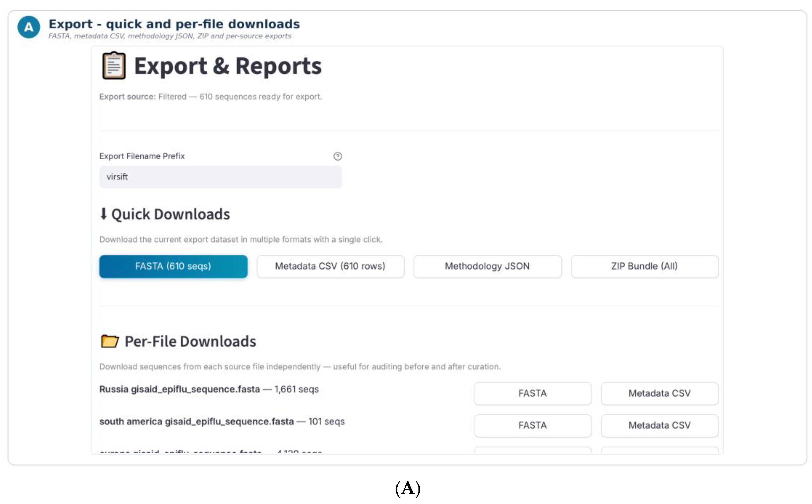Image resolution: width=812 pixels, height=504 pixels.
Task: Click the circled A badge icon
Action: point(29,27)
